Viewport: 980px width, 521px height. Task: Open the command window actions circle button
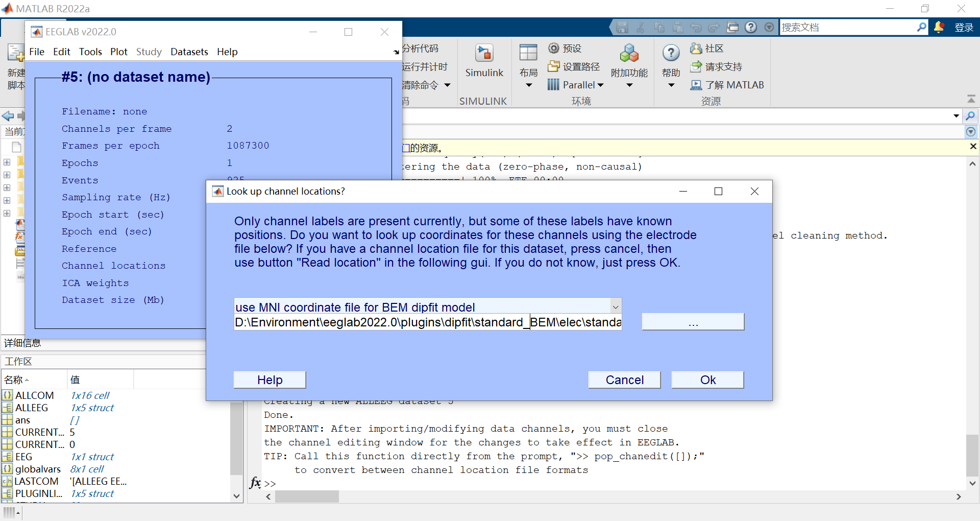pos(971,132)
